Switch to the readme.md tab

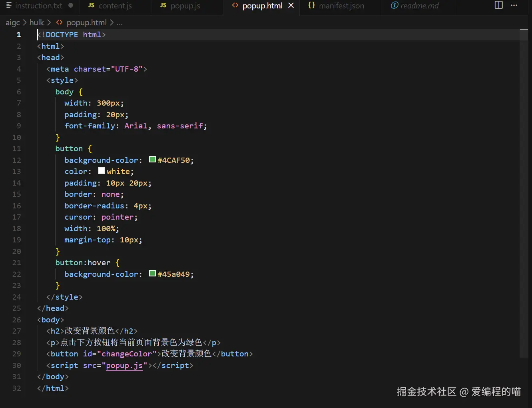pyautogui.click(x=419, y=6)
